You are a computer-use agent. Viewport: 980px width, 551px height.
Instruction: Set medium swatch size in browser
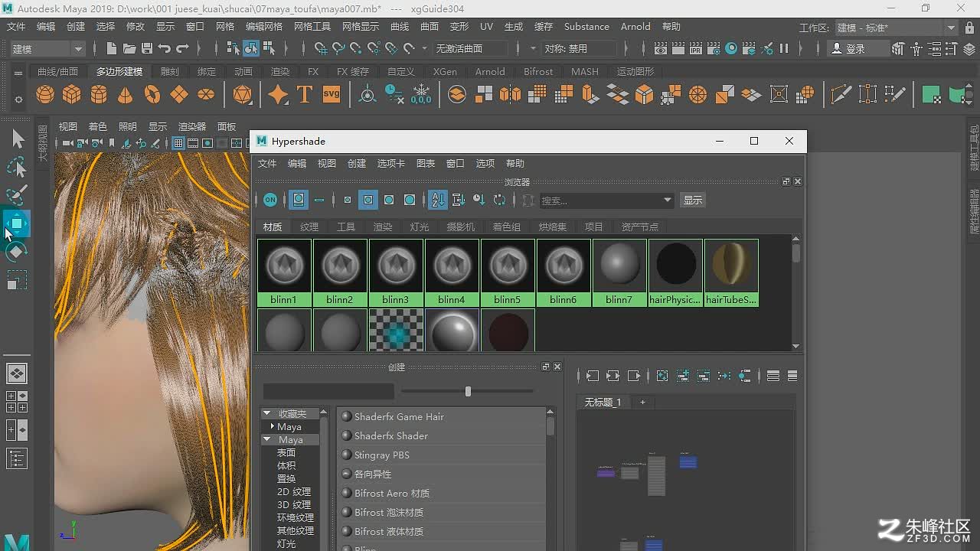pos(368,200)
